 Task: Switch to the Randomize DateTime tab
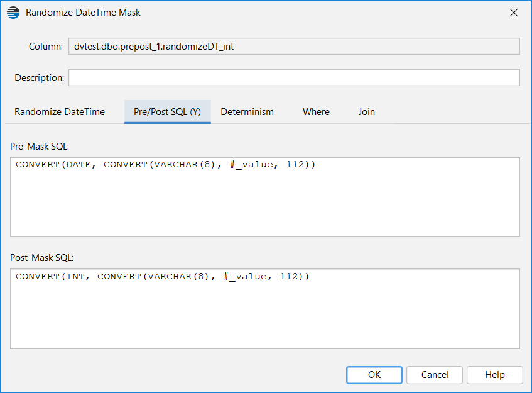tap(60, 112)
